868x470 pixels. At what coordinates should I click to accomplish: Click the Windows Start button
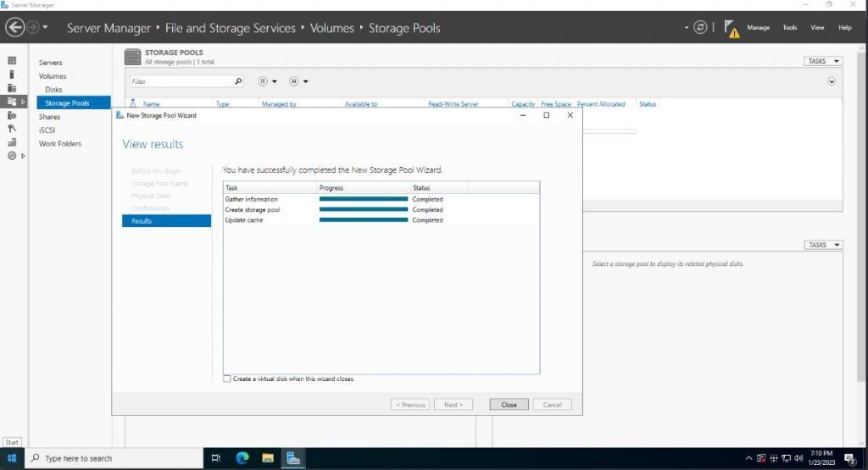12,458
